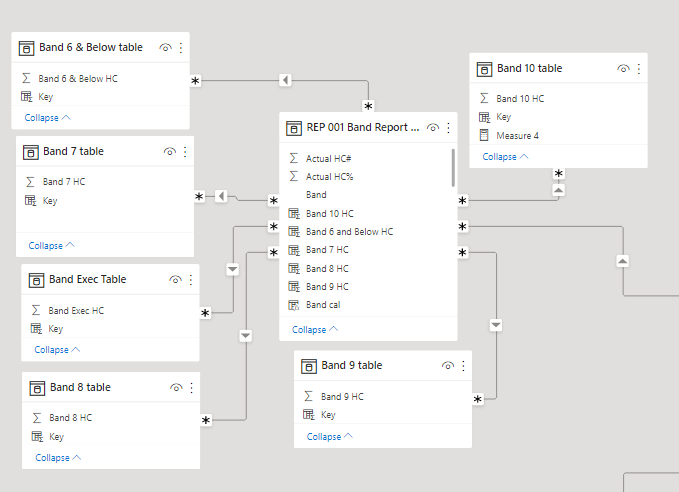The image size is (679, 492).
Task: Click the Band 10 table header icon
Action: pos(485,69)
